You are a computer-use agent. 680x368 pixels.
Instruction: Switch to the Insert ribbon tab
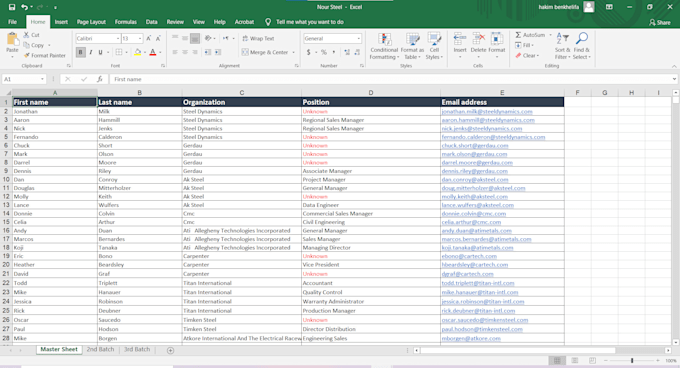[x=61, y=22]
